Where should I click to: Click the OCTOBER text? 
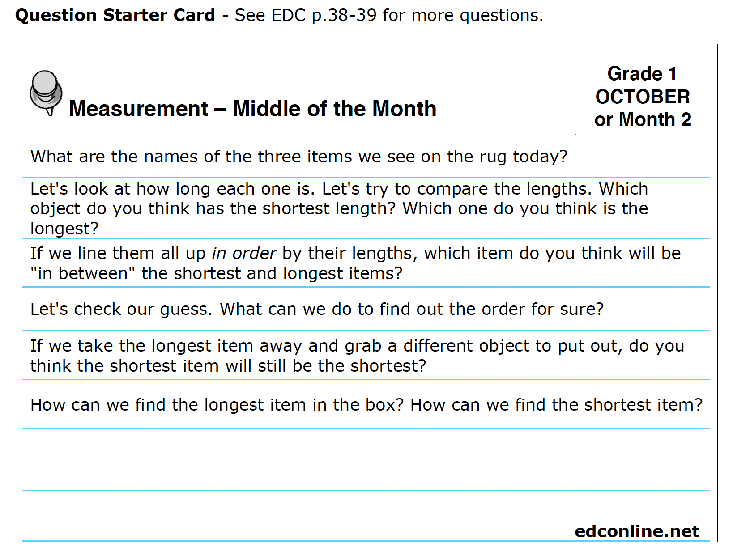pos(643,97)
